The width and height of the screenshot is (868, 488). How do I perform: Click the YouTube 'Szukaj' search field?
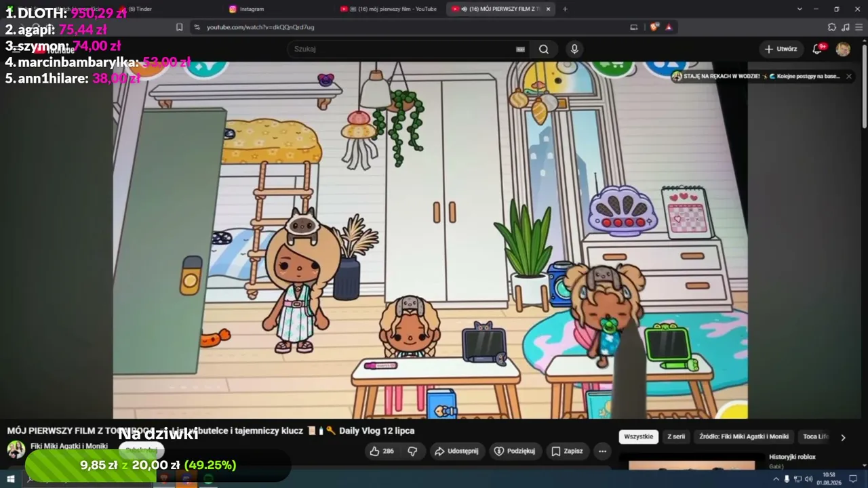point(407,49)
